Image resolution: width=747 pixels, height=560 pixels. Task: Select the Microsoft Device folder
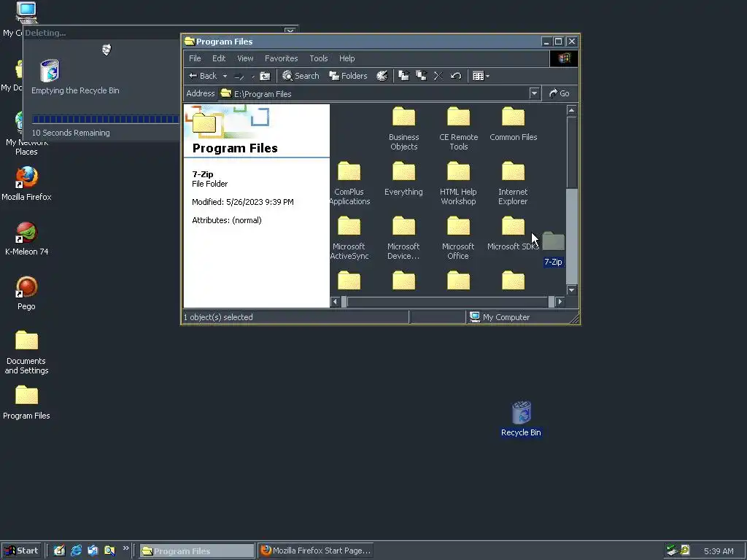point(403,238)
